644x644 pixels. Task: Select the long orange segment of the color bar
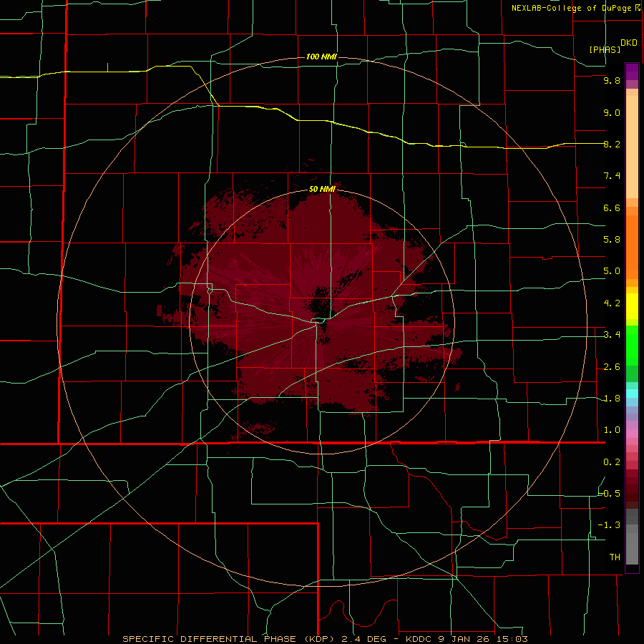click(632, 248)
